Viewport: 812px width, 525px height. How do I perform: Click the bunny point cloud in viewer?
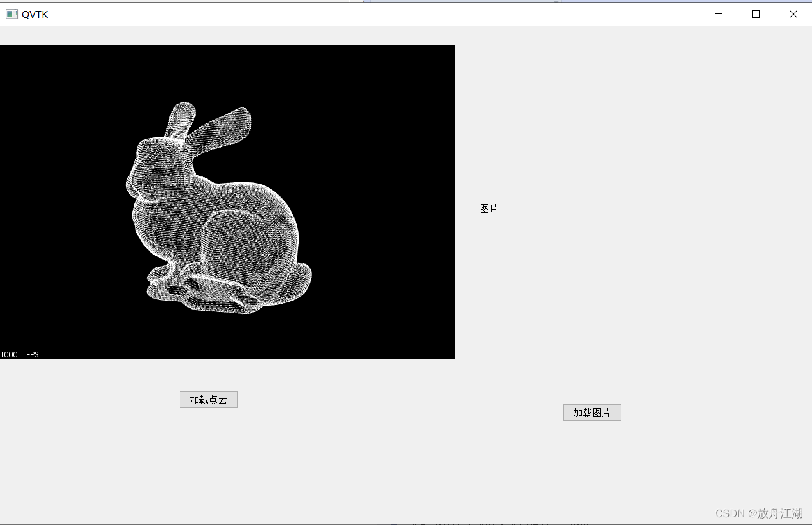pos(219,208)
